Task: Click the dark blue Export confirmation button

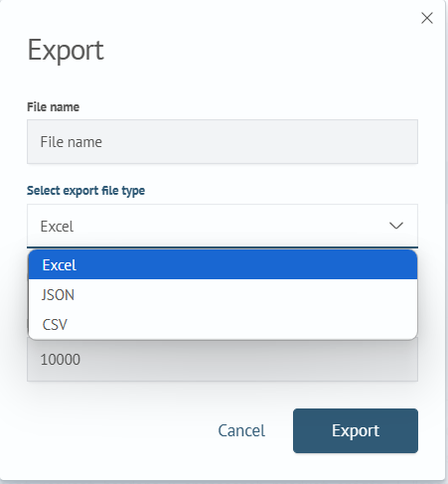Action: click(x=356, y=430)
